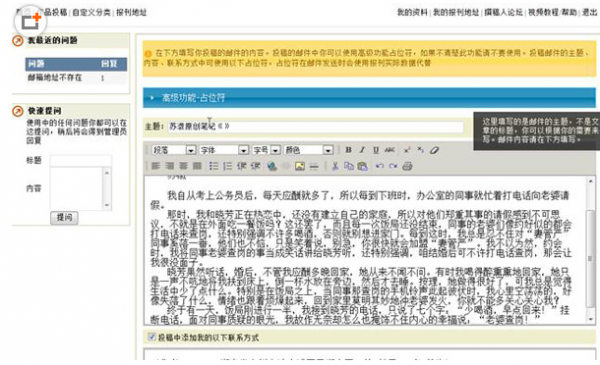The image size is (600, 365).
Task: Apply italic formatting
Action: tap(362, 150)
